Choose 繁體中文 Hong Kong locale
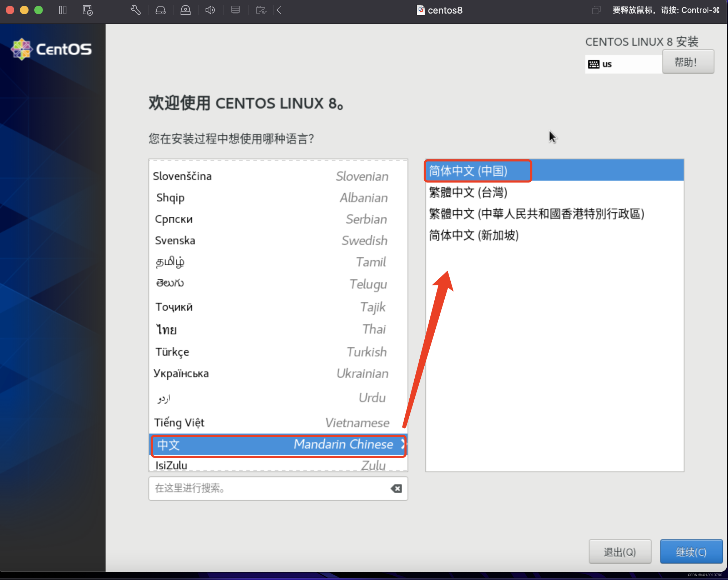 tap(555, 214)
